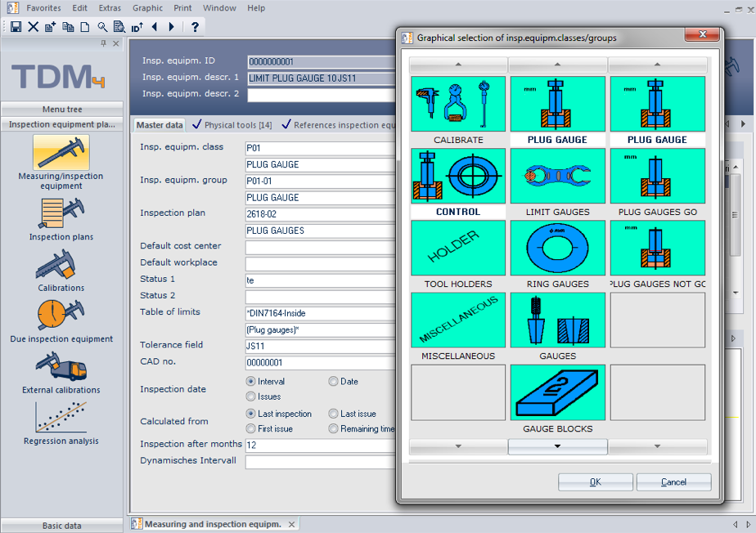Screen dimensions: 756x533
Task: Close the Measuring and inspection equipm. document tab
Action: click(x=292, y=524)
